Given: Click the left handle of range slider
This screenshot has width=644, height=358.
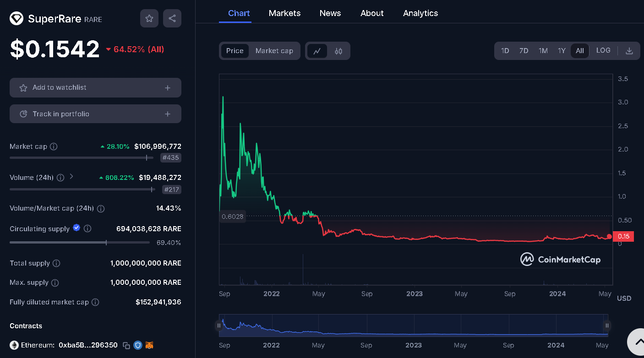Looking at the screenshot, I should pyautogui.click(x=219, y=325).
